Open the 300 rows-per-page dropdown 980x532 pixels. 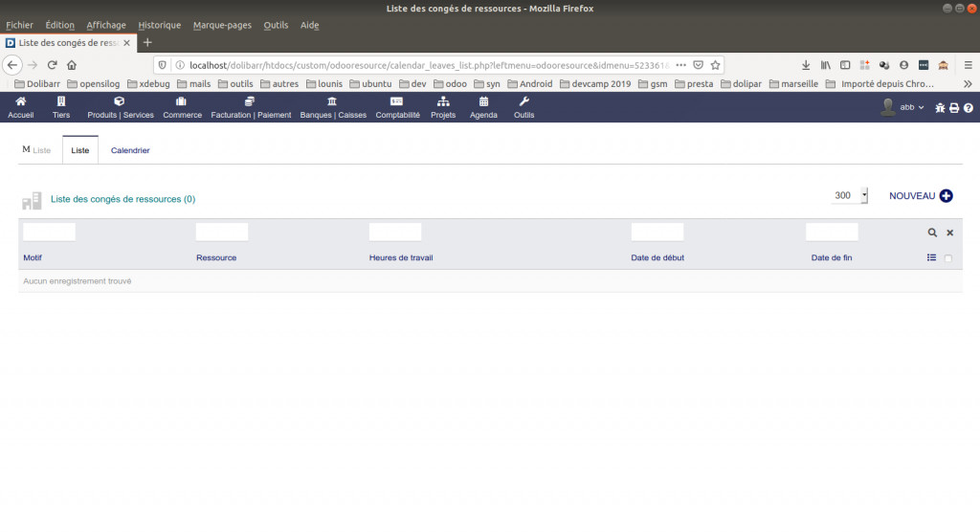(850, 195)
